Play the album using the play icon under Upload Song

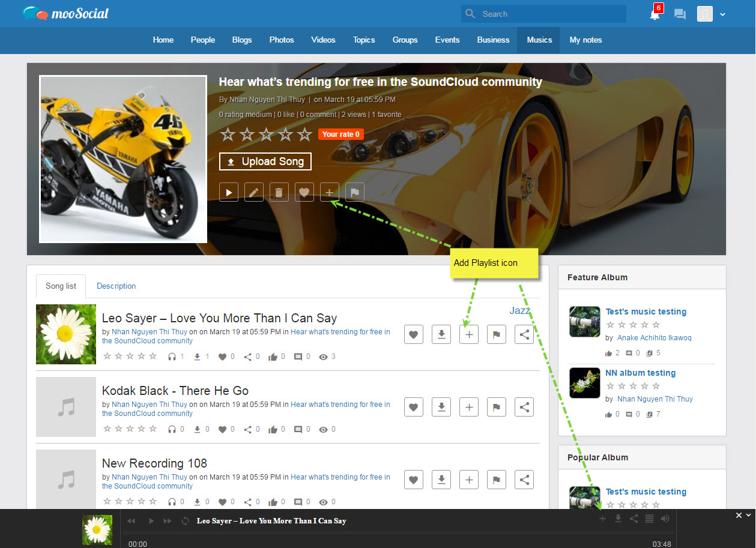(229, 192)
